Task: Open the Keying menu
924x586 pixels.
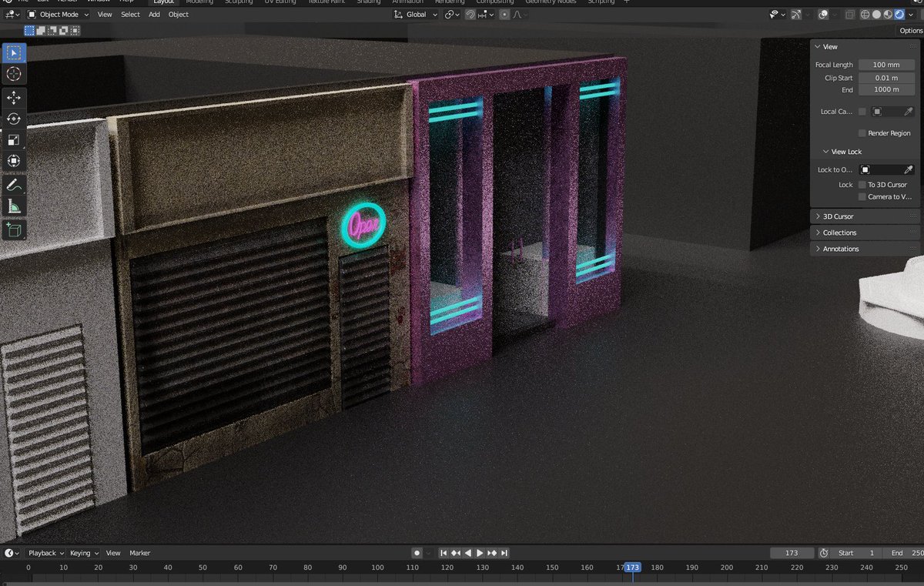Action: pyautogui.click(x=83, y=553)
